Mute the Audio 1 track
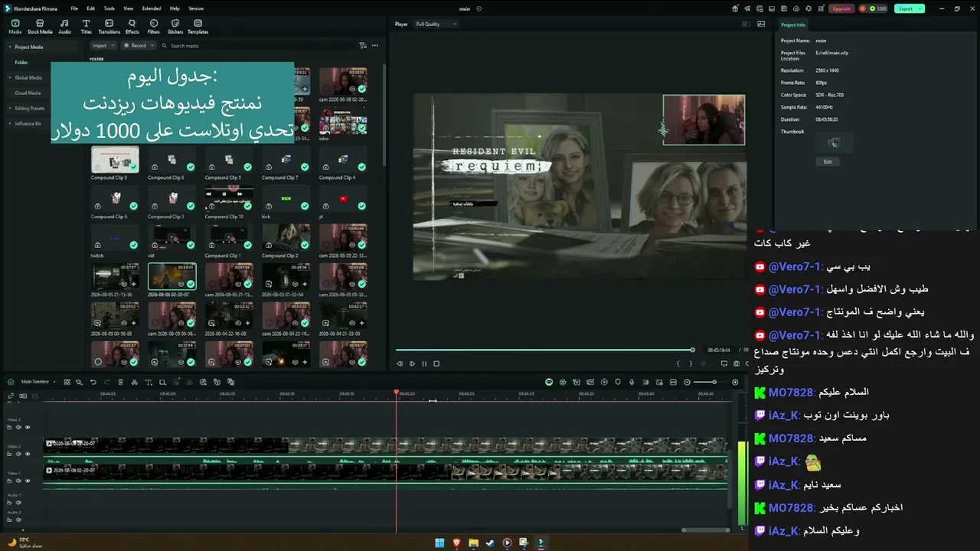The image size is (980, 551). [18, 502]
